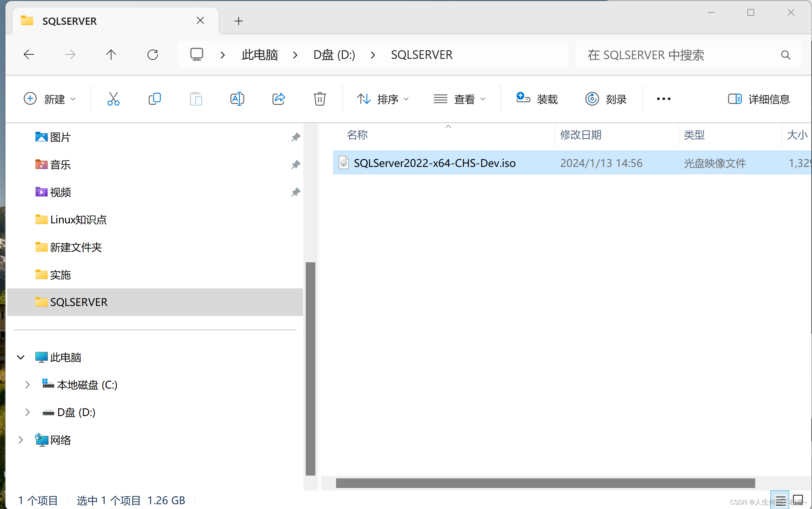The width and height of the screenshot is (812, 509).
Task: Go back with the left arrow
Action: point(29,54)
